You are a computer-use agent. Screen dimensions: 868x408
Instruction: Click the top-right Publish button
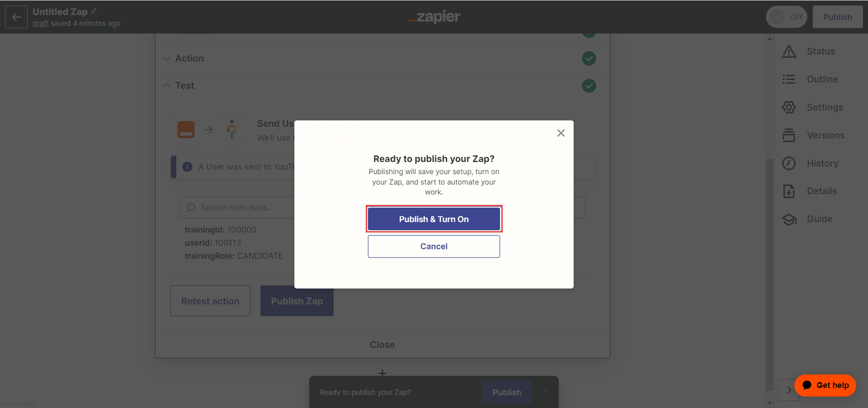pyautogui.click(x=837, y=17)
